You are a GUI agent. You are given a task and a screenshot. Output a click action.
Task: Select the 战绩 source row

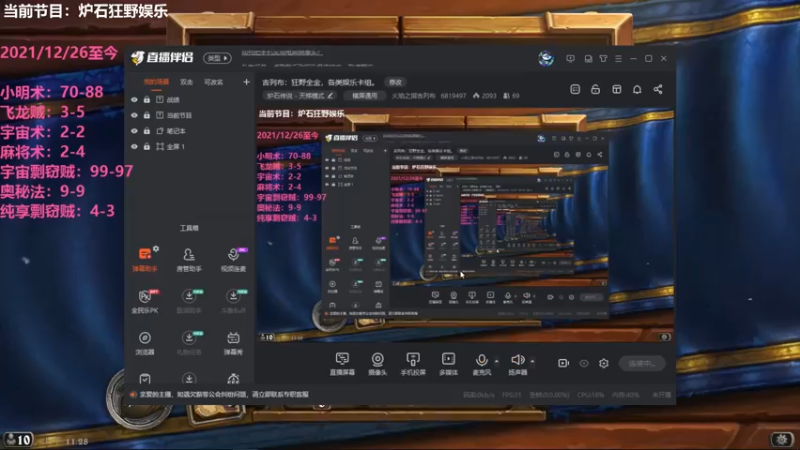[x=189, y=100]
